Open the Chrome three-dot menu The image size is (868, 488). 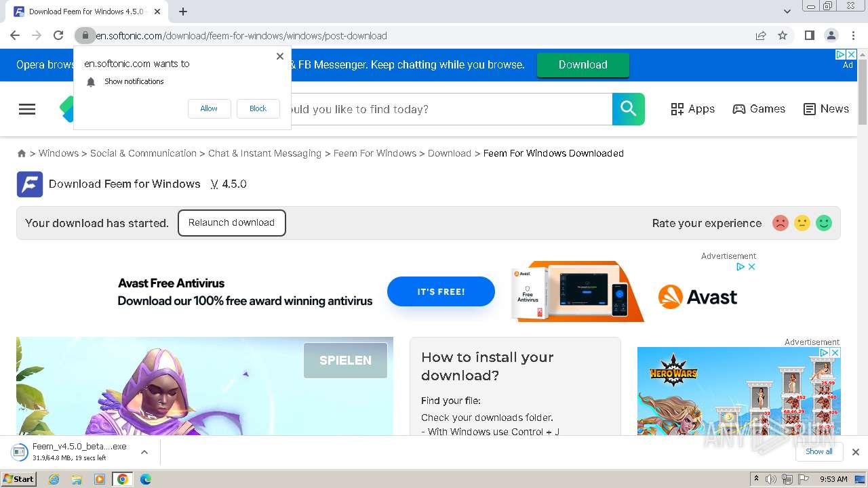[x=853, y=35]
